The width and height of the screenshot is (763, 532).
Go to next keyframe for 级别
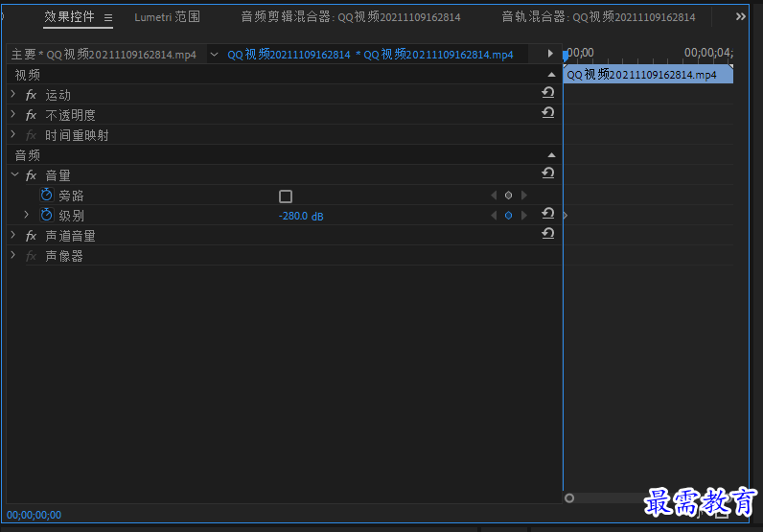(524, 215)
